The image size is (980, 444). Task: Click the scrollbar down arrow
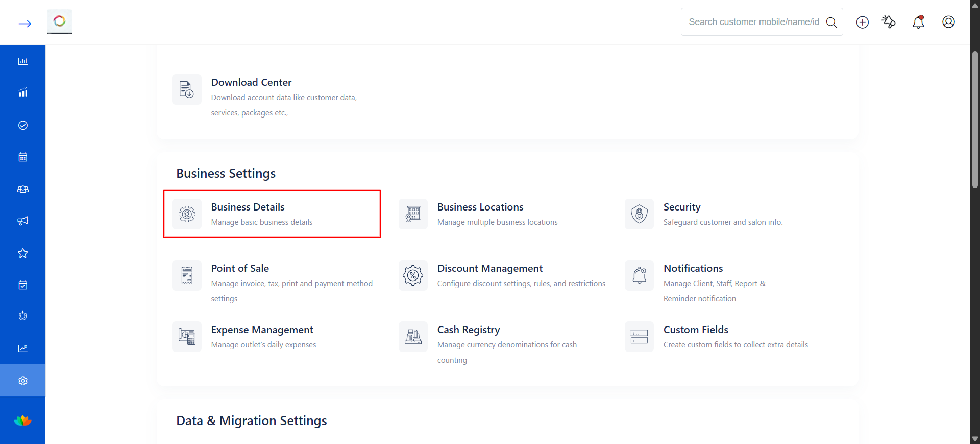pos(975,439)
